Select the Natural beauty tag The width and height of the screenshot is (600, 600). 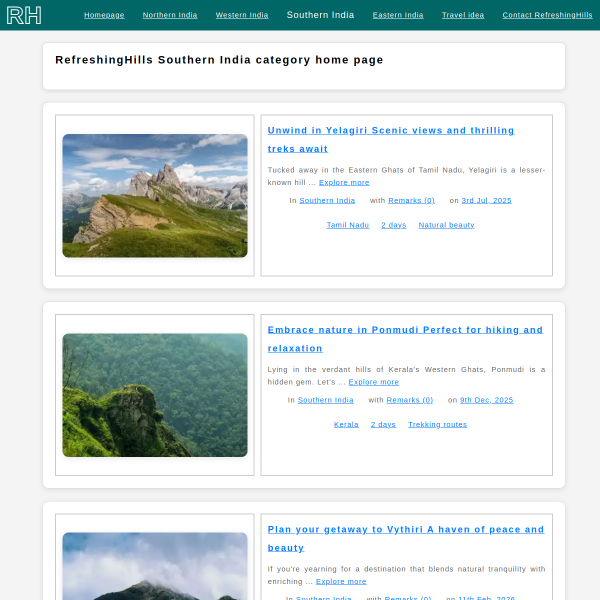[446, 225]
